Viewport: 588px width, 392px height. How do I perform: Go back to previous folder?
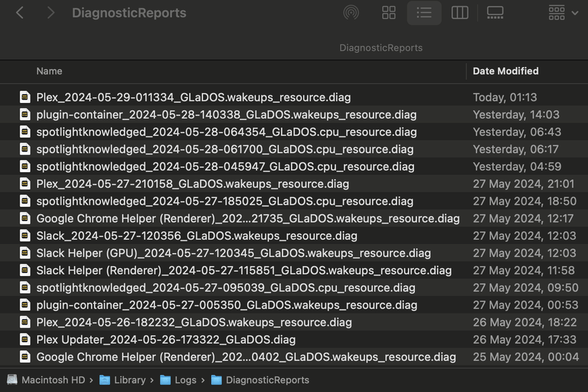(x=20, y=13)
